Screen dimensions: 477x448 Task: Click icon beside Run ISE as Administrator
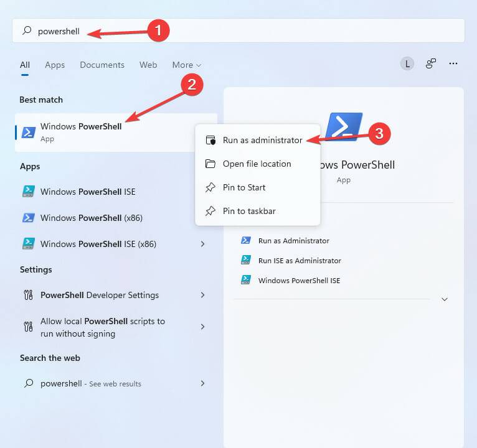coord(246,260)
